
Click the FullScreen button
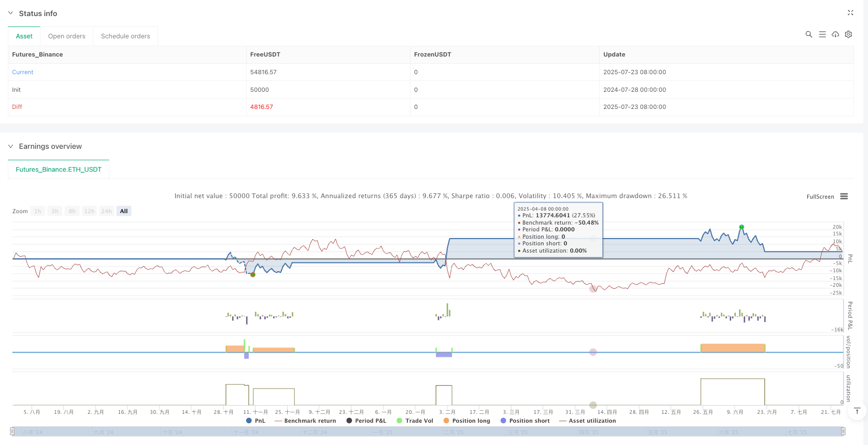pos(820,197)
